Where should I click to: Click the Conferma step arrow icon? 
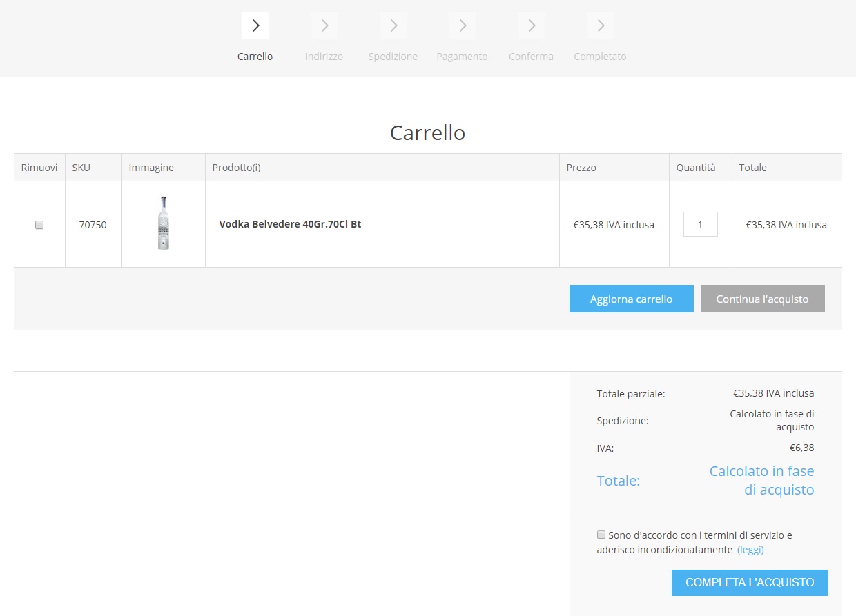(532, 26)
